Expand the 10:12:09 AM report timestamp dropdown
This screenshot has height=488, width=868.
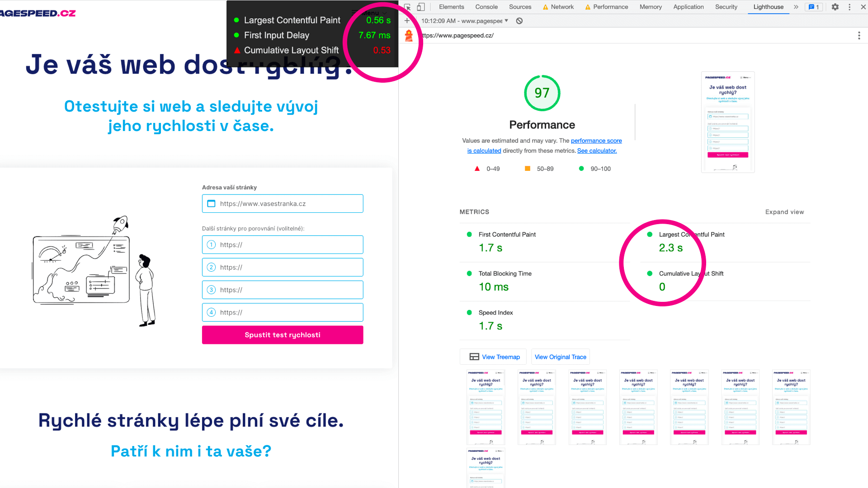coord(464,21)
